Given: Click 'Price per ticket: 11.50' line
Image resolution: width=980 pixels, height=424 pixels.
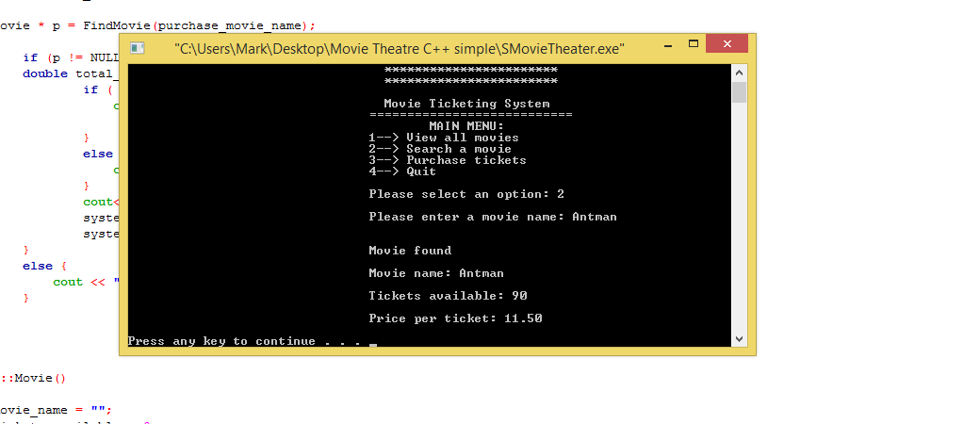Looking at the screenshot, I should 455,318.
